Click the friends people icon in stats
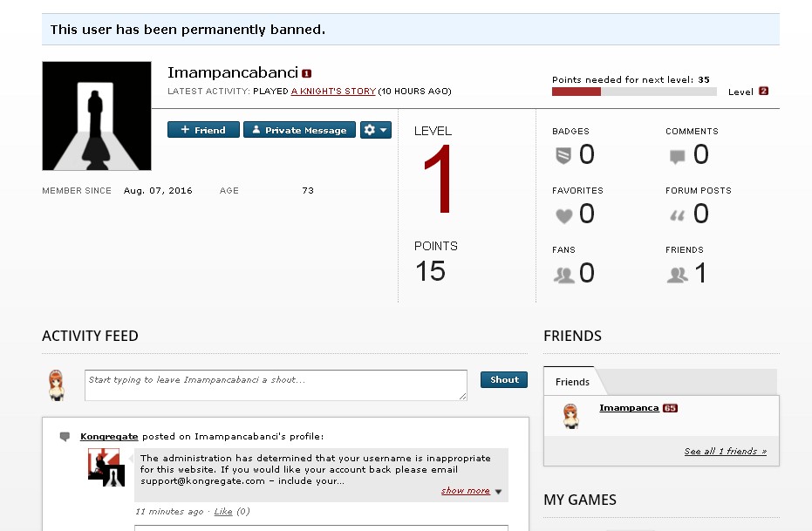The image size is (812, 531). [x=677, y=275]
